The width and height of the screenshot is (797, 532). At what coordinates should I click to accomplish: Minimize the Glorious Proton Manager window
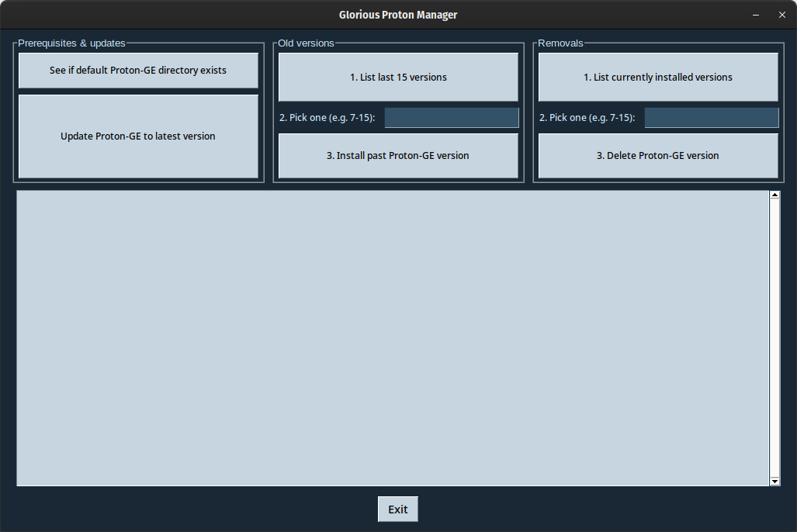tap(756, 15)
